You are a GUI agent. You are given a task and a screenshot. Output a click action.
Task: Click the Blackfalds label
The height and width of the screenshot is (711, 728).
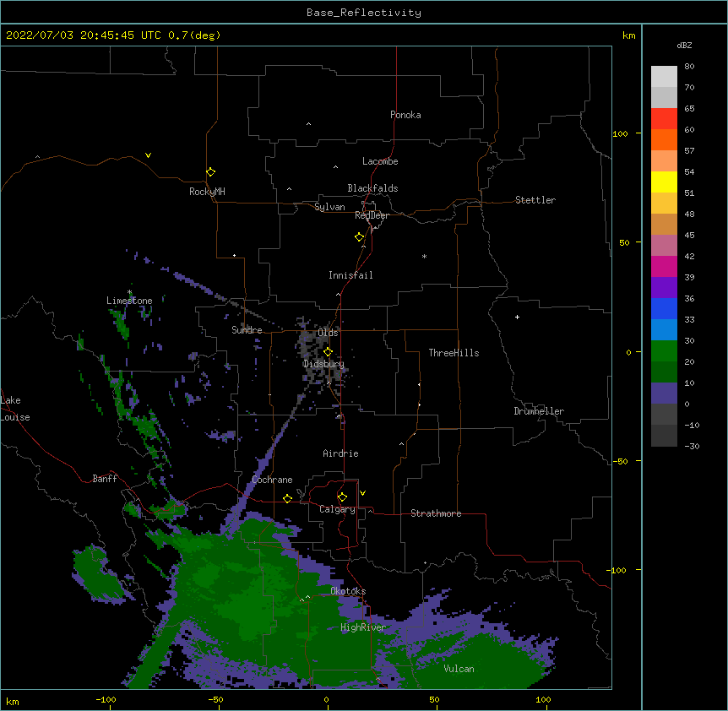pos(372,188)
